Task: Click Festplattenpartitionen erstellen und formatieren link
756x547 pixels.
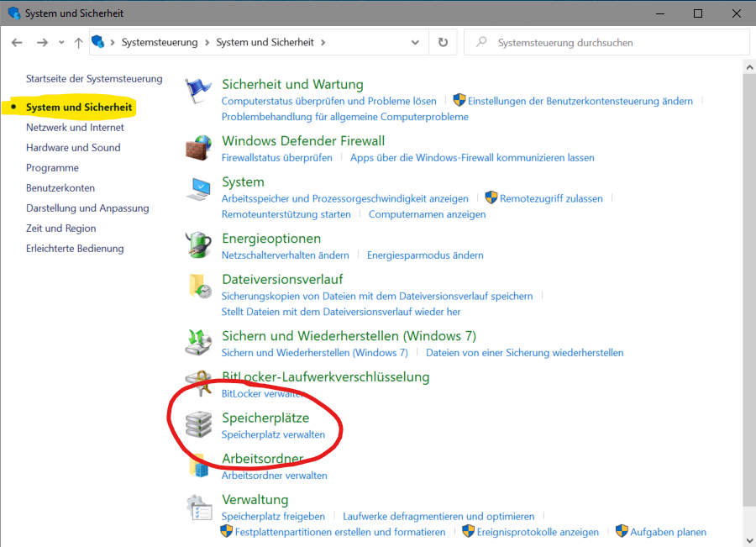Action: [340, 532]
